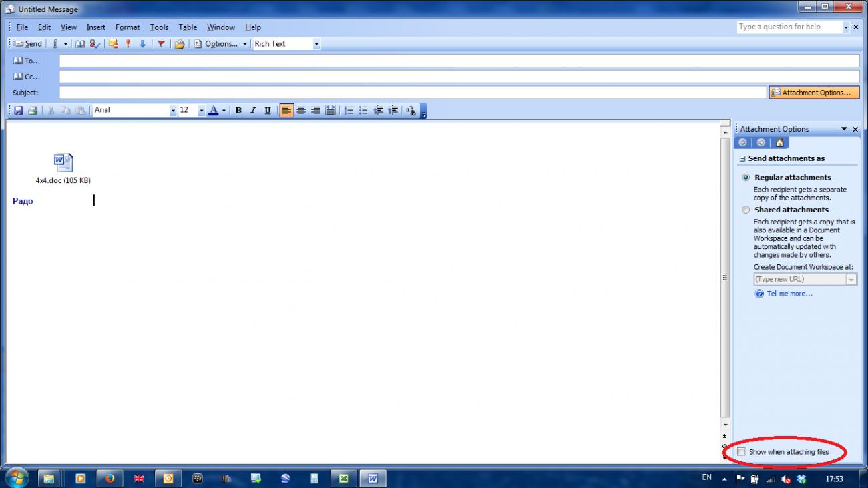Click into the Subject field

click(412, 93)
